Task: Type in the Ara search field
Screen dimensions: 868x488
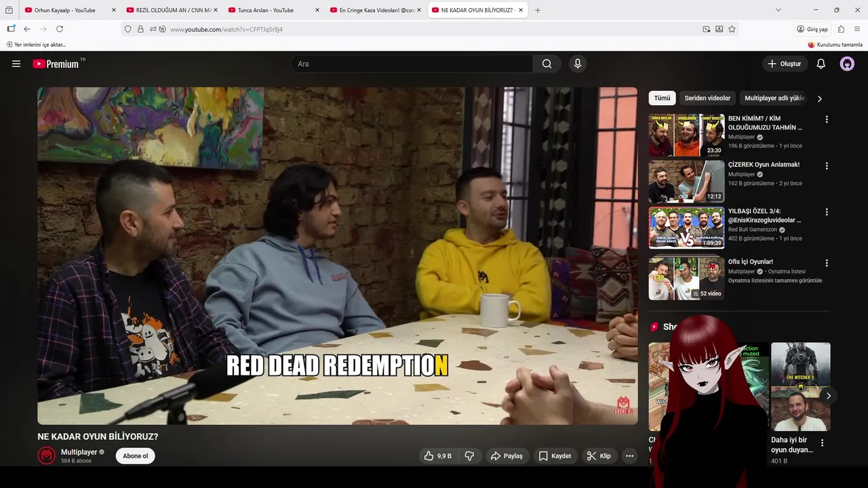Action: click(412, 64)
